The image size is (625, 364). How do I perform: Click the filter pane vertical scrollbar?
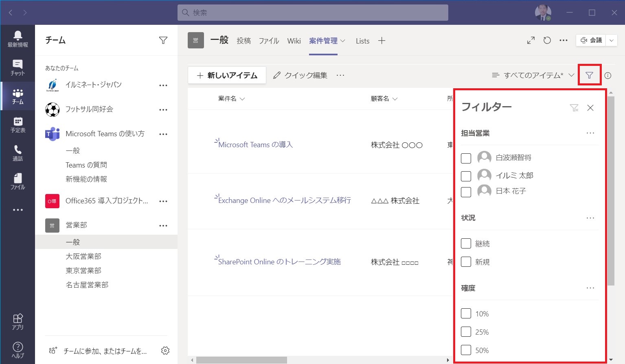[611, 191]
